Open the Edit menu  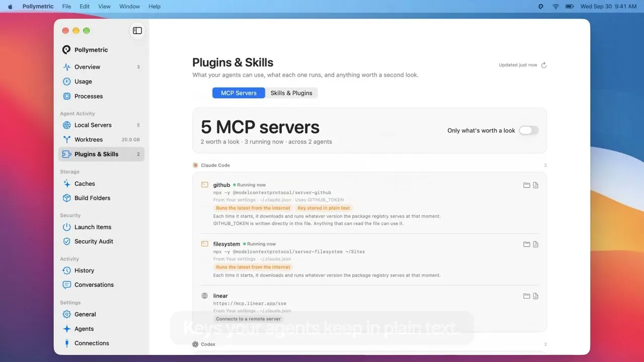(85, 7)
